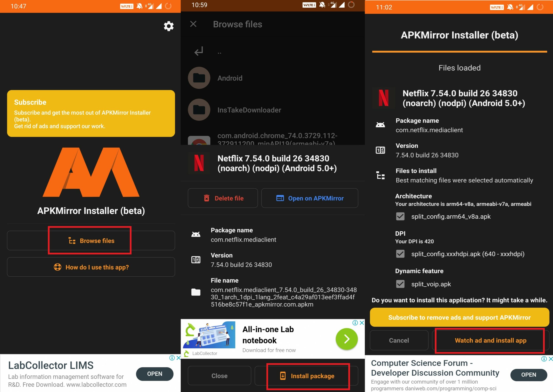The width and height of the screenshot is (553, 392).
Task: Go up one folder using the return-arrow icon
Action: [199, 51]
